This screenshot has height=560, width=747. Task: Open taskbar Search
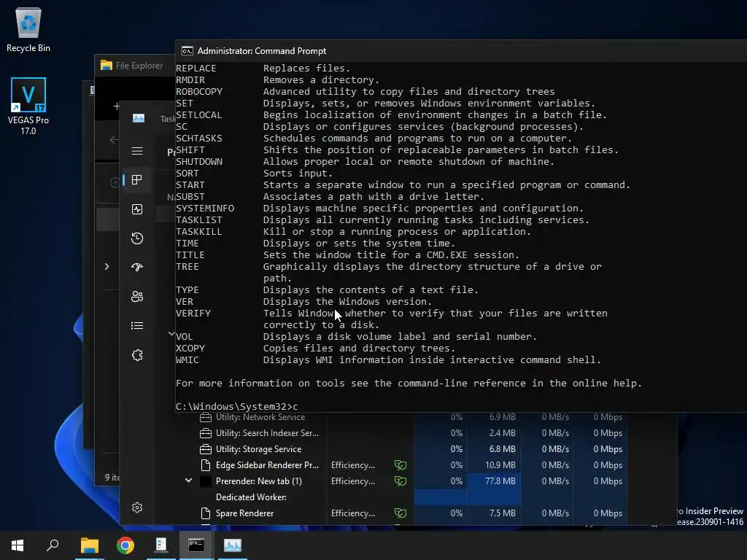coord(53,545)
